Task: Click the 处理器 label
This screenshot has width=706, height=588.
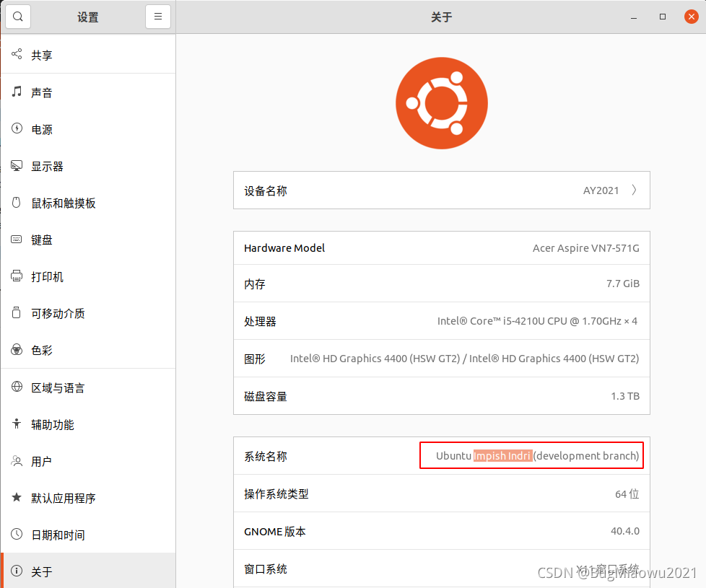Action: click(260, 321)
